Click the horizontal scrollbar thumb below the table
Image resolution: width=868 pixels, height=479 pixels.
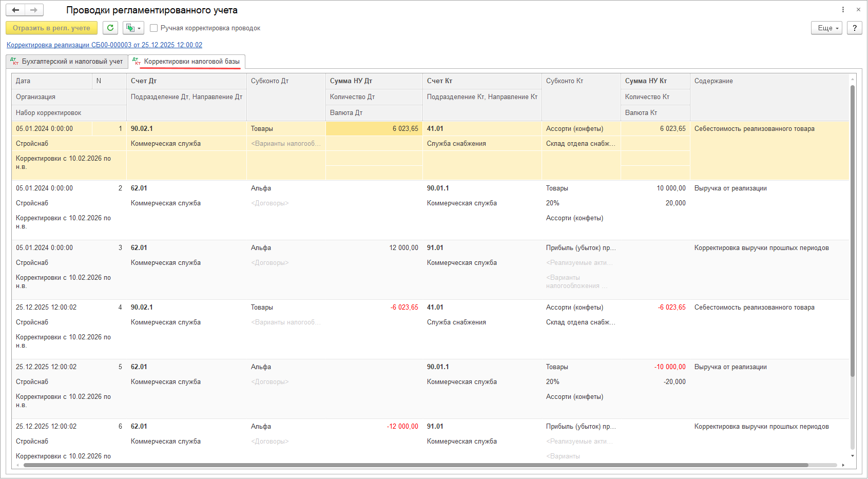click(416, 465)
